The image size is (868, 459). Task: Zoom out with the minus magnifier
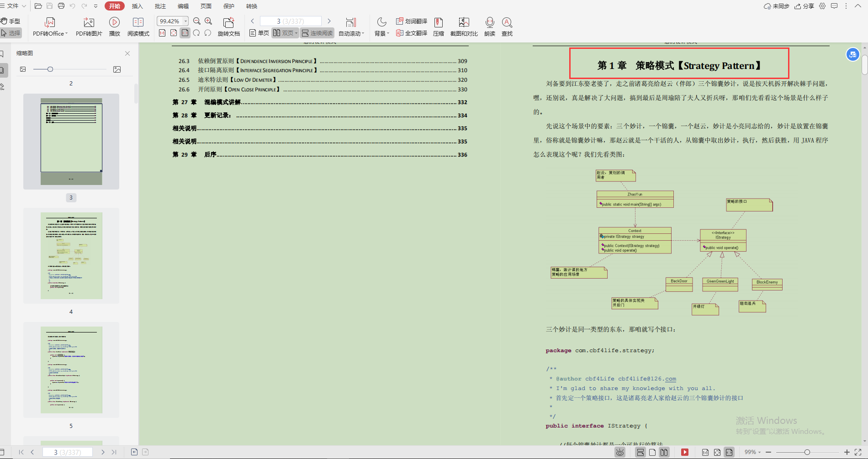[197, 21]
